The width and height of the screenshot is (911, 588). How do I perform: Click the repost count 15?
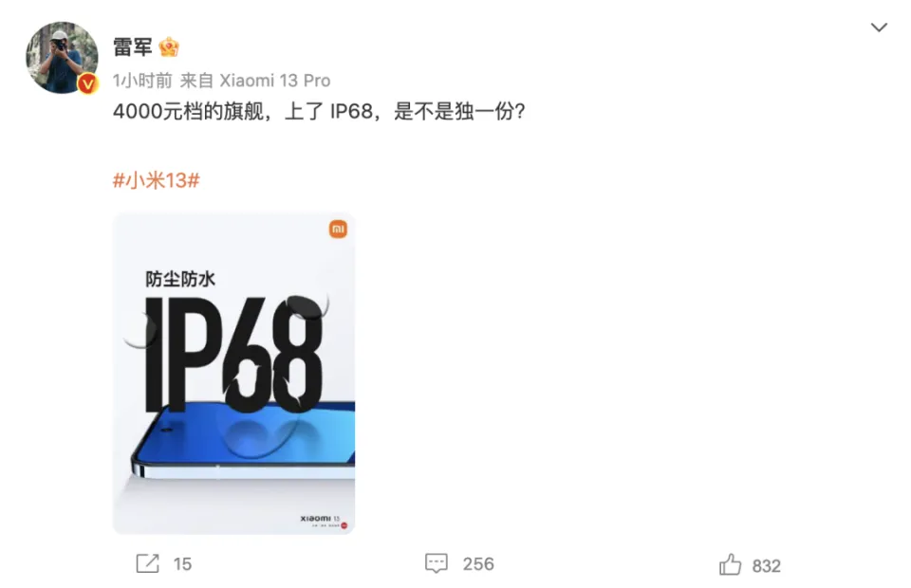point(182,563)
